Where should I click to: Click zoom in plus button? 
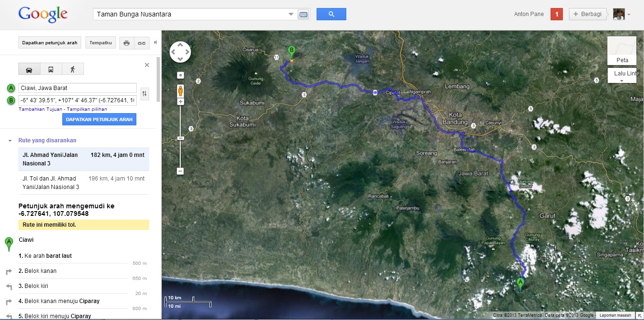pos(180,102)
